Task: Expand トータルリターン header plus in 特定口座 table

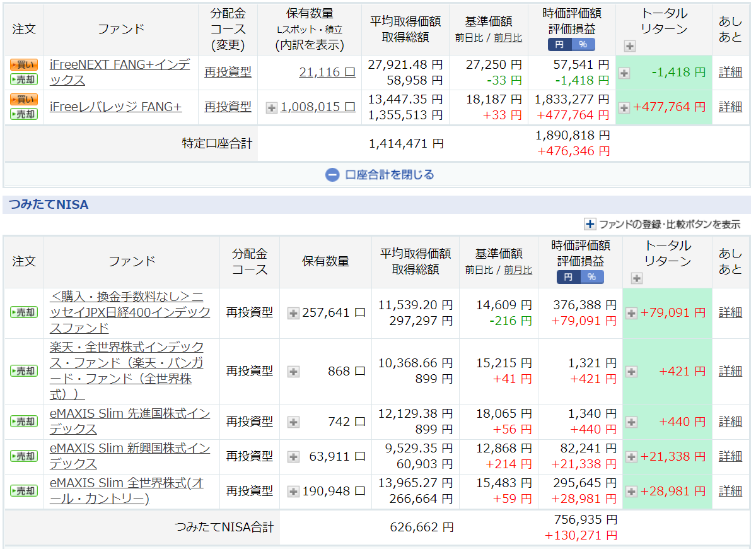Action: [x=630, y=46]
